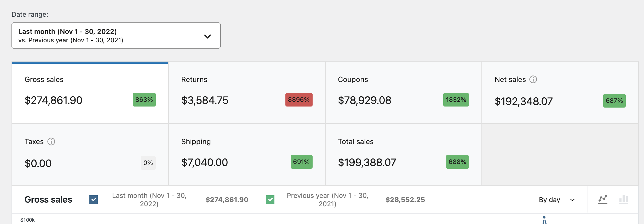Select the Taxes summary tab

pyautogui.click(x=90, y=155)
